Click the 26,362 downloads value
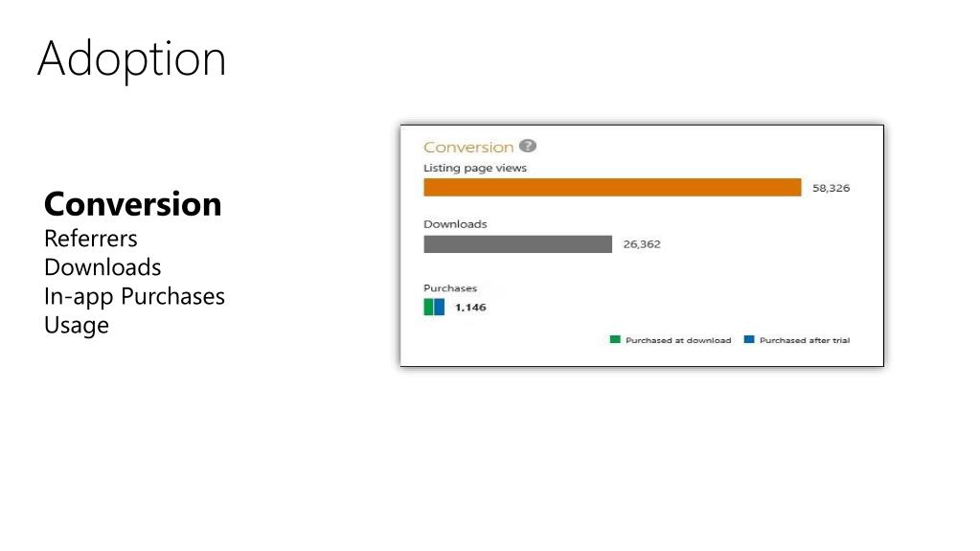 point(642,244)
